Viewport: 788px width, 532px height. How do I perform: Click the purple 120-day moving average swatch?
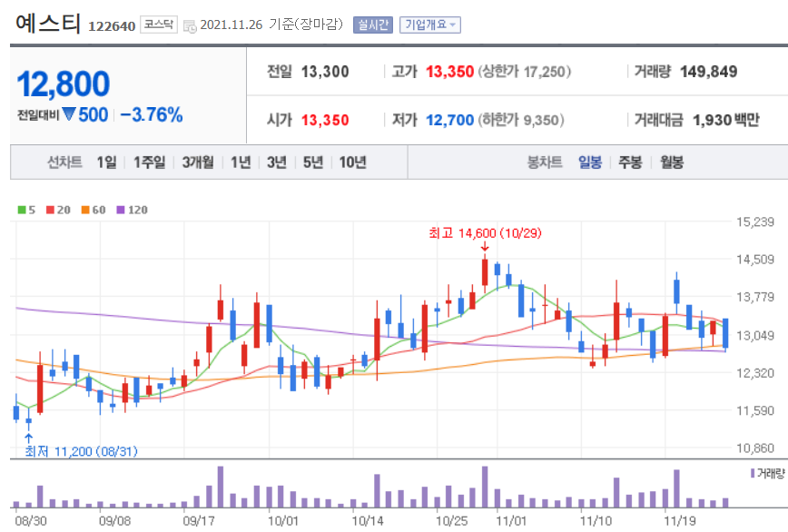(x=121, y=210)
